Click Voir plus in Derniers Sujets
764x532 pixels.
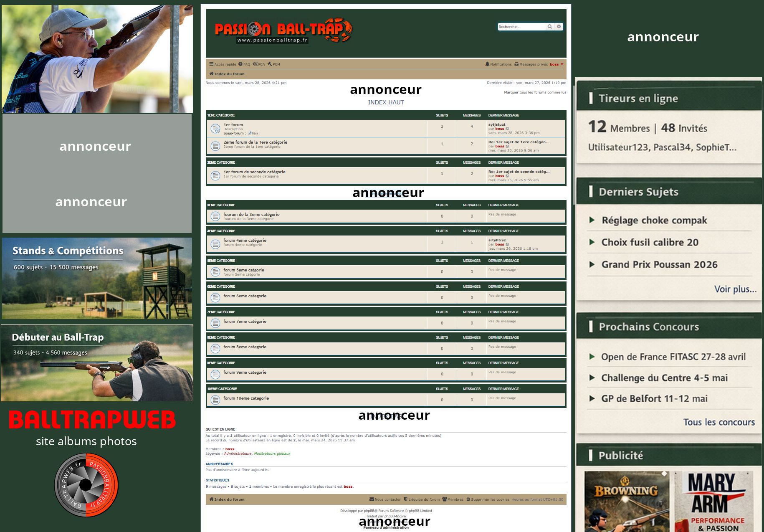tap(735, 289)
